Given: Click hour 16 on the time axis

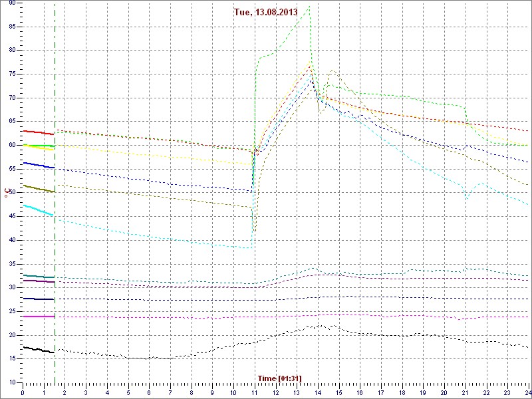Looking at the screenshot, I should [x=360, y=392].
